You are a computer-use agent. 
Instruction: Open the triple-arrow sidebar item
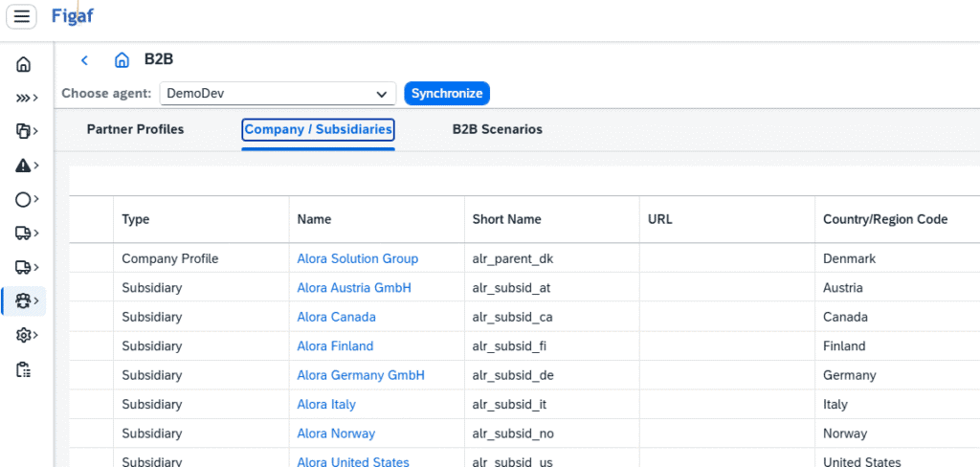[x=26, y=98]
